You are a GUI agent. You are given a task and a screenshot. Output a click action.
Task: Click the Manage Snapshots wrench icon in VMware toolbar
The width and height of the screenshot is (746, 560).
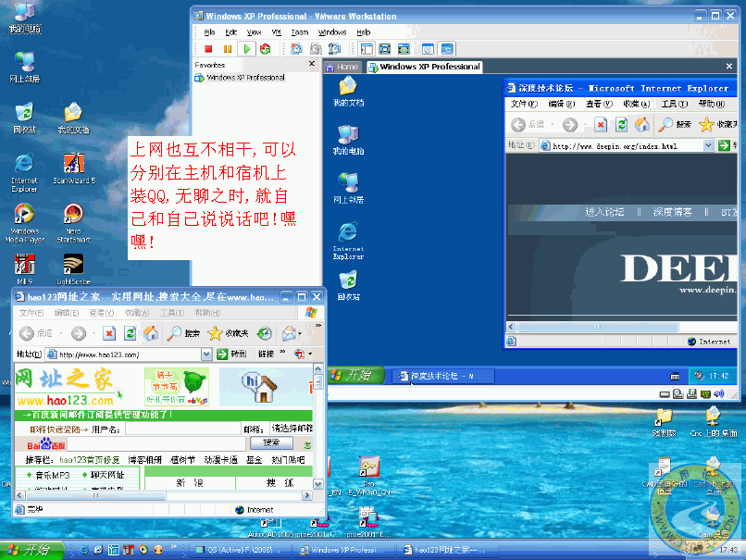coord(334,49)
